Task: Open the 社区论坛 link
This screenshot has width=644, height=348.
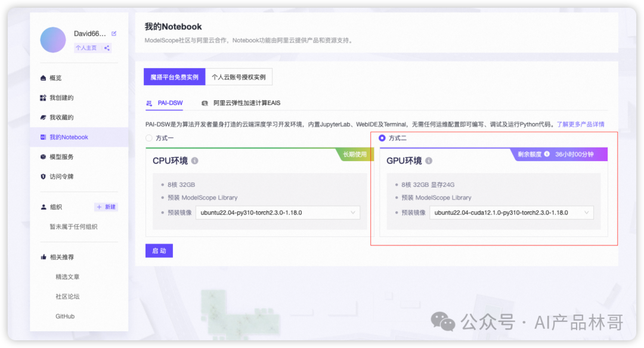Action: coord(67,297)
